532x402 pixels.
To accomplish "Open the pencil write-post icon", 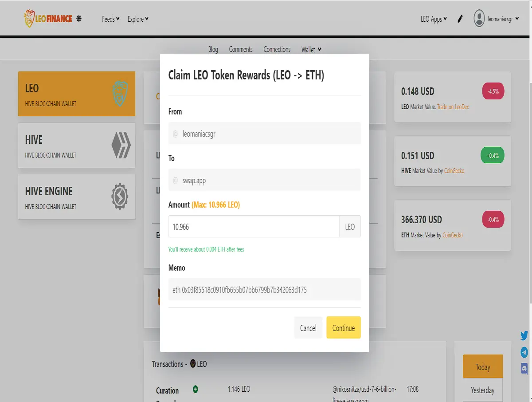I will tap(460, 19).
